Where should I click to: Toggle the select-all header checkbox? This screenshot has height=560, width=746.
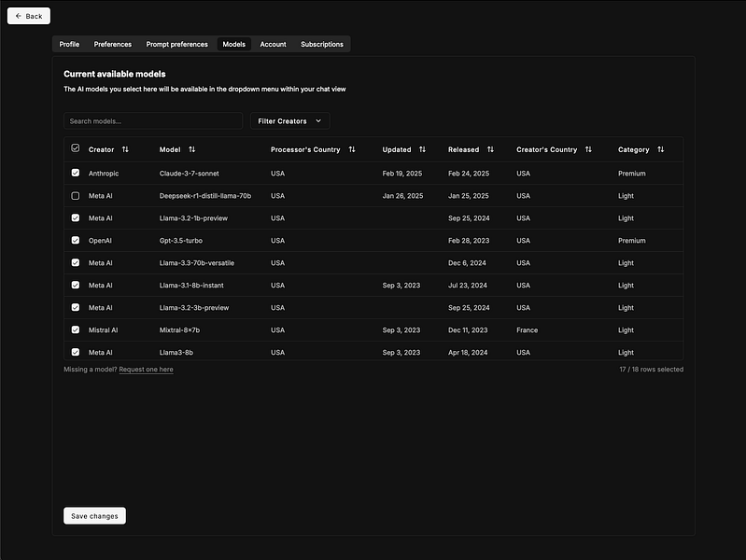click(x=76, y=148)
